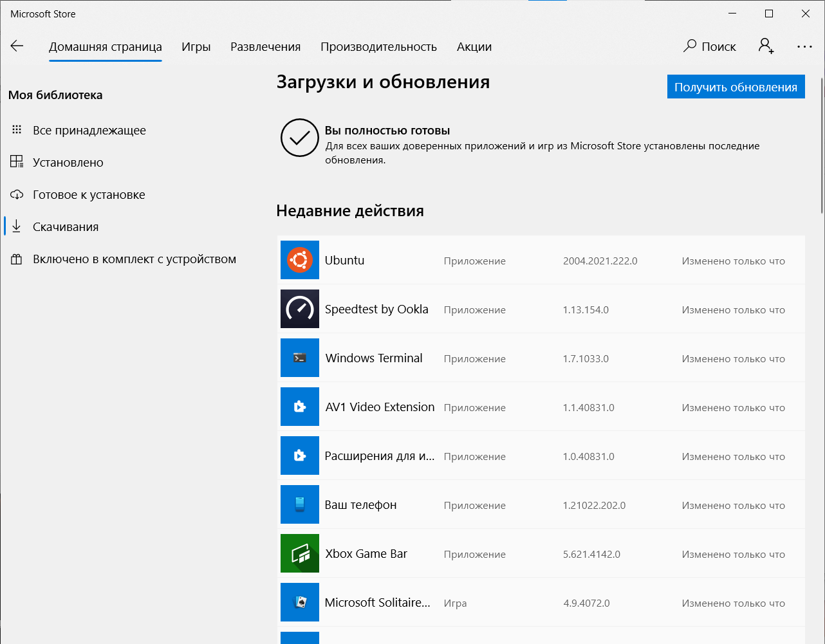
Task: Click the Вы полностью готовы heading
Action: (387, 130)
